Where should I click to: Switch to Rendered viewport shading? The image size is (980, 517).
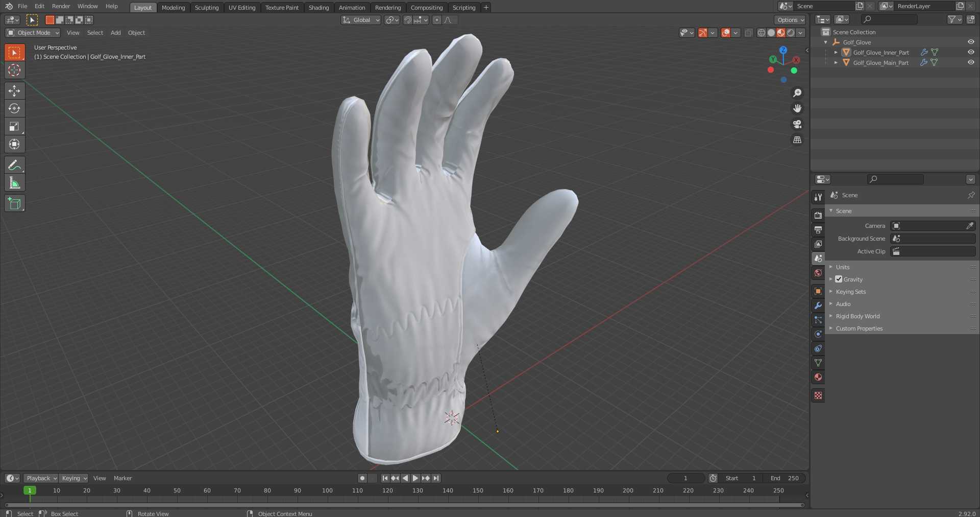(x=791, y=33)
